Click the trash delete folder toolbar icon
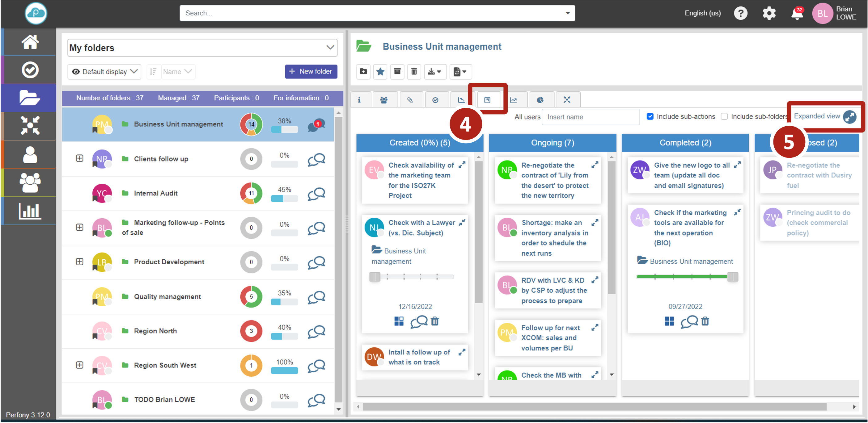 (414, 71)
